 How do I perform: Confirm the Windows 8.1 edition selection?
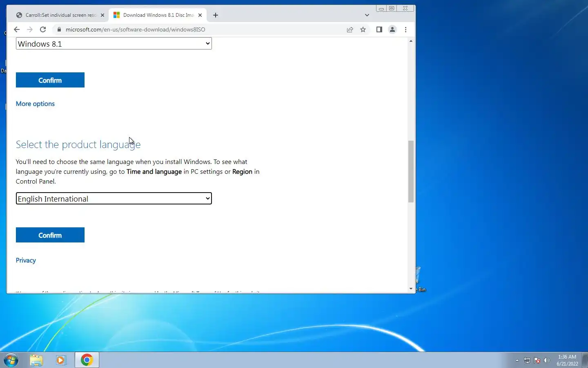click(x=50, y=80)
